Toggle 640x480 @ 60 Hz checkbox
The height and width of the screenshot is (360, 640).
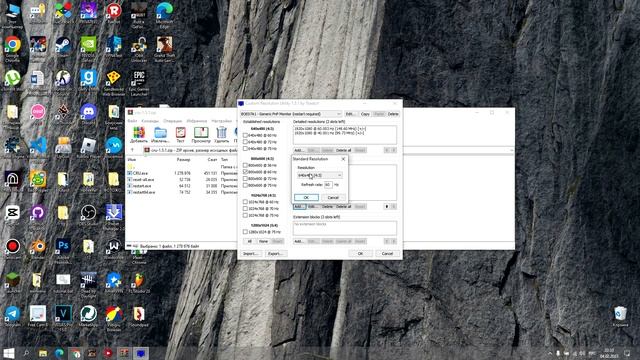tap(245, 135)
